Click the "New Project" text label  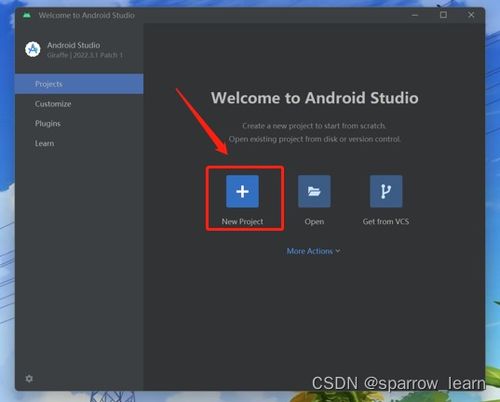pyautogui.click(x=242, y=222)
